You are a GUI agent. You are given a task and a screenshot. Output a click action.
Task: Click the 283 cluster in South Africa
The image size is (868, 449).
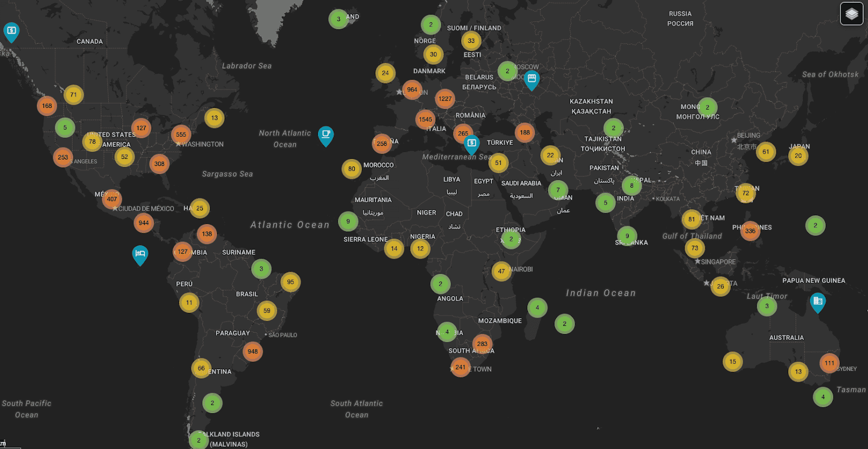(482, 344)
